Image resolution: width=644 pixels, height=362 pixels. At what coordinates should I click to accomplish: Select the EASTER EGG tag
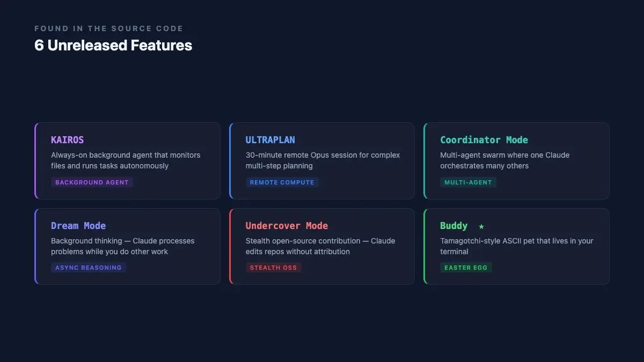point(466,268)
